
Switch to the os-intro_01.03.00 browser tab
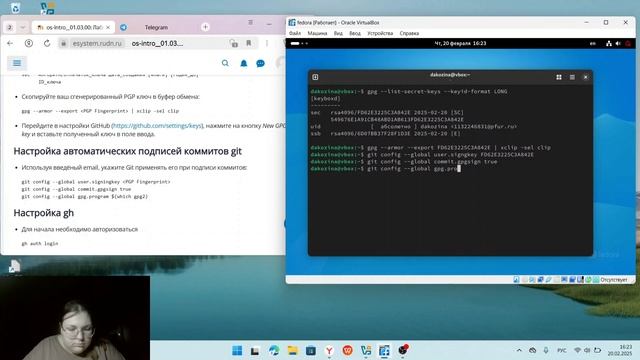[73, 27]
